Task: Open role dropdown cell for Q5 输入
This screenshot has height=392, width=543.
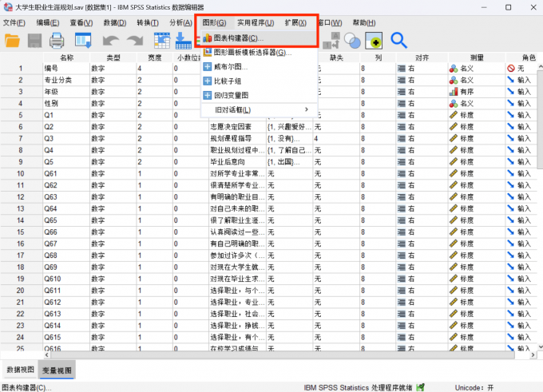Action: click(x=521, y=162)
